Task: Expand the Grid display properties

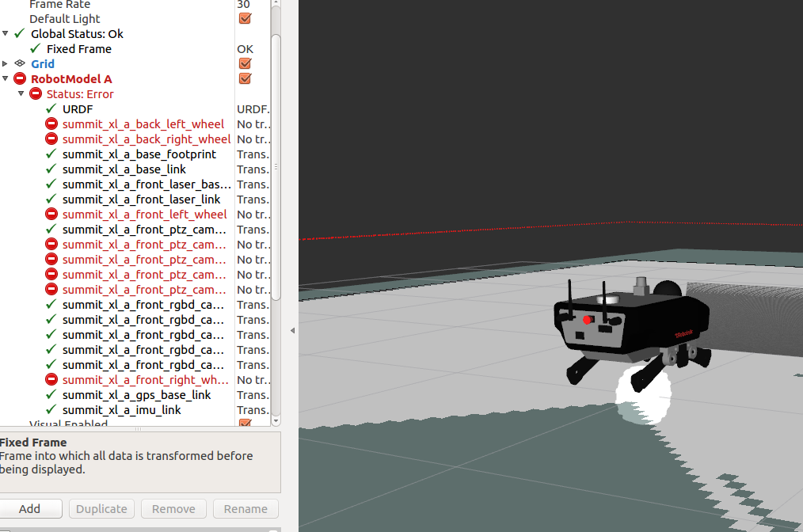Action: coord(6,63)
